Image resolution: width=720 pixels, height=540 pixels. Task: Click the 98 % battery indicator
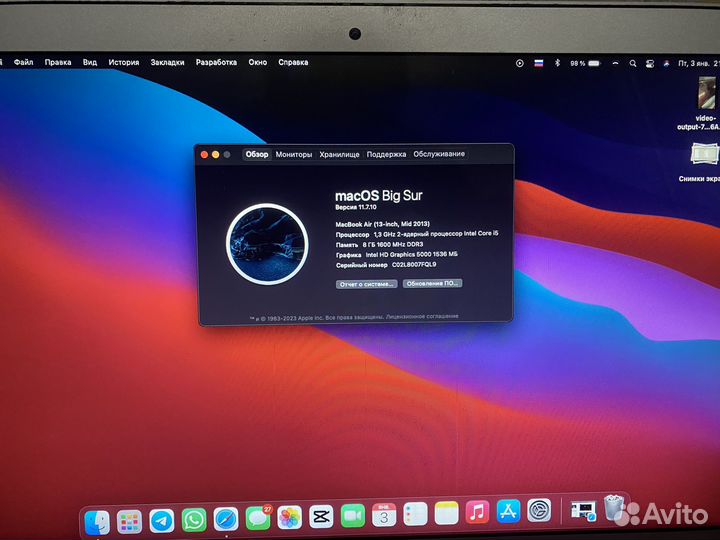pyautogui.click(x=585, y=63)
